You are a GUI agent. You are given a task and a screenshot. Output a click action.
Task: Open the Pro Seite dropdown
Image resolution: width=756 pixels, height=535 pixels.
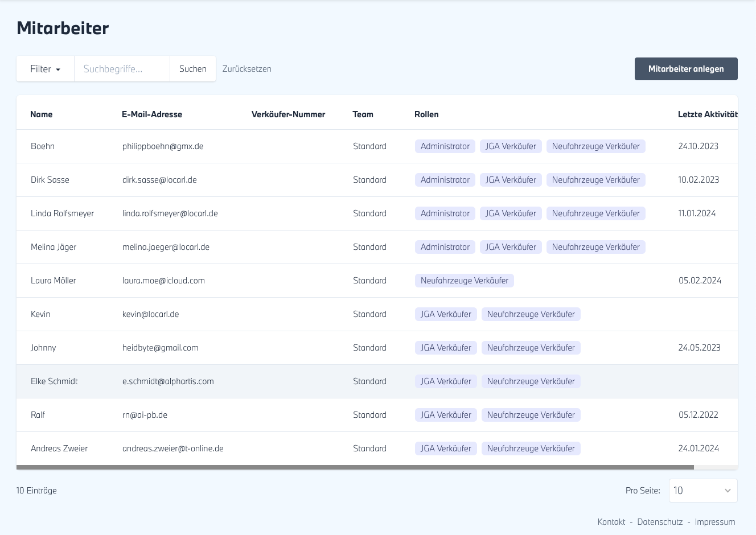tap(702, 491)
